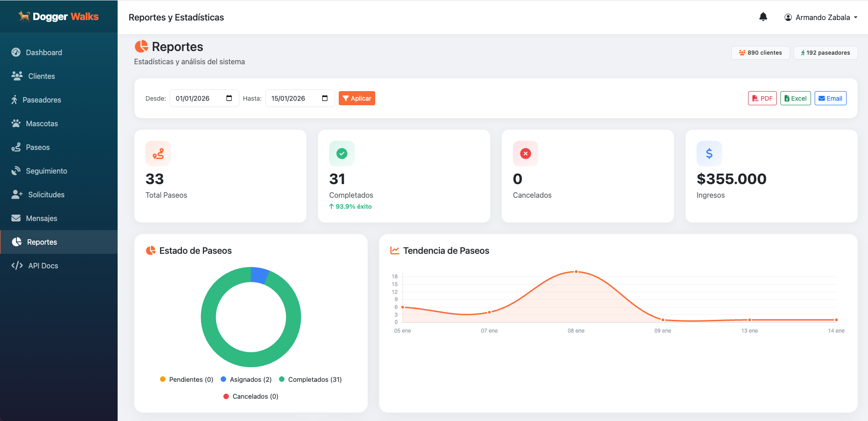Open the Solicitudes add-person icon

16,195
